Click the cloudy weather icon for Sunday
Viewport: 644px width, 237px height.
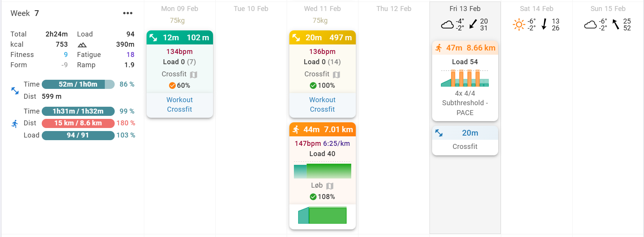coord(590,25)
